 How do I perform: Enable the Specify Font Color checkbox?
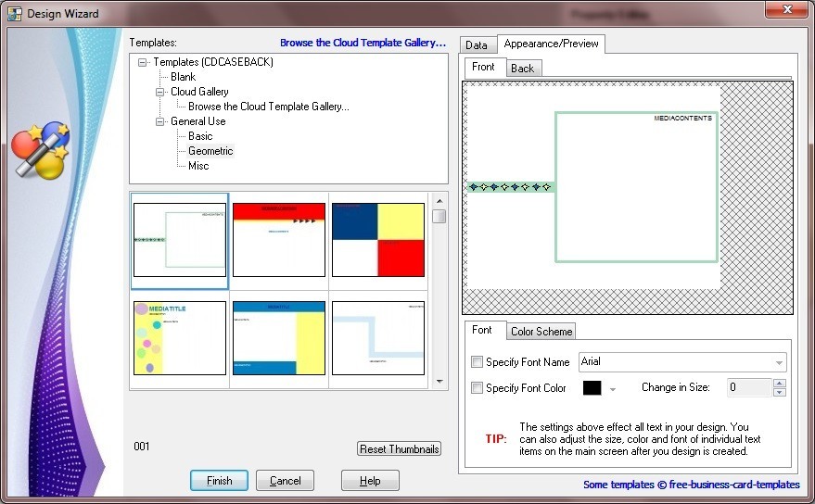477,387
